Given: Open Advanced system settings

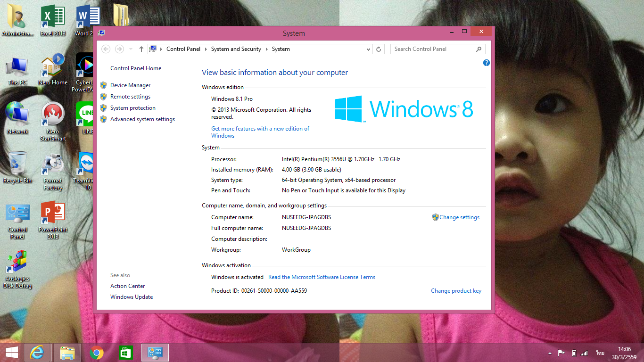Looking at the screenshot, I should 142,119.
